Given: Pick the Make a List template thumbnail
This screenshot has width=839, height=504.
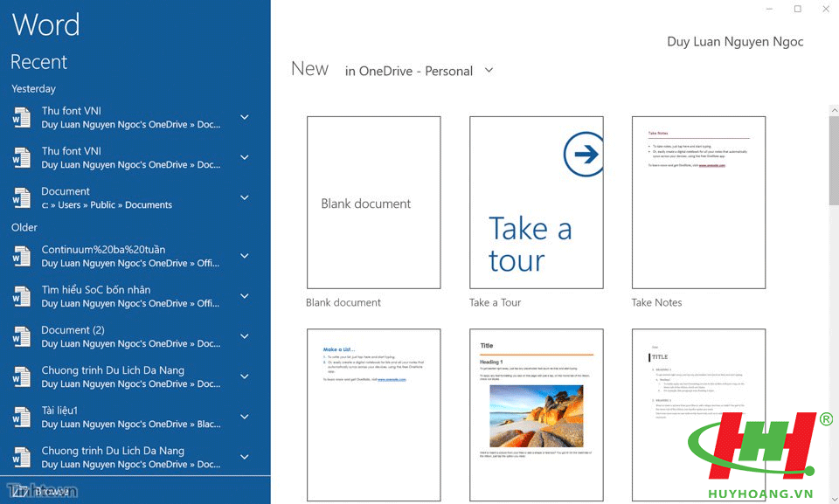Looking at the screenshot, I should pos(373,415).
